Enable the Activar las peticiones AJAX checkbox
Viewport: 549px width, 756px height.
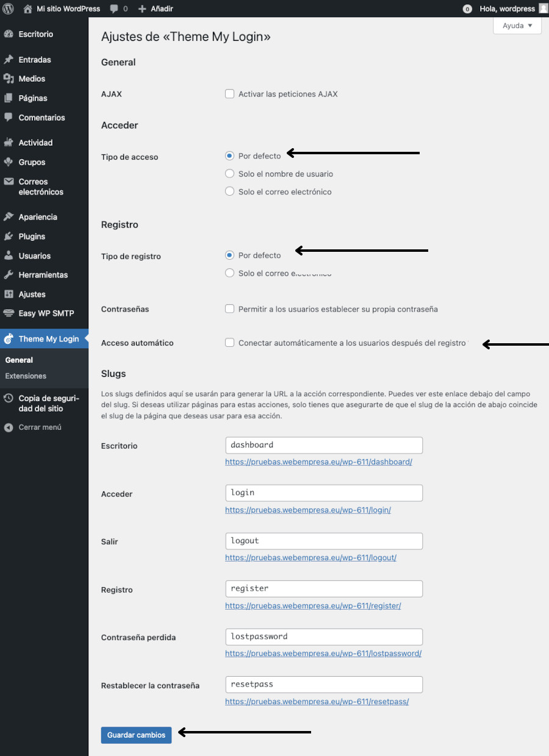(x=230, y=94)
